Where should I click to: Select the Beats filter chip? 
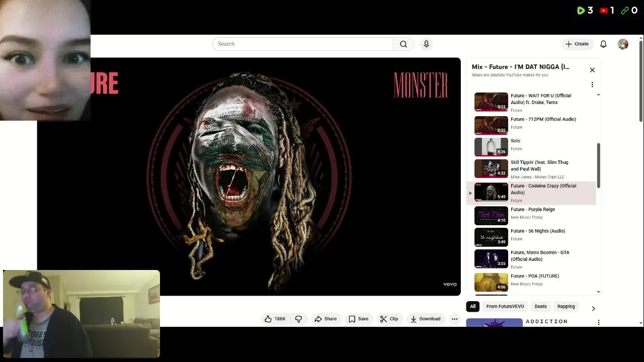[x=540, y=306]
